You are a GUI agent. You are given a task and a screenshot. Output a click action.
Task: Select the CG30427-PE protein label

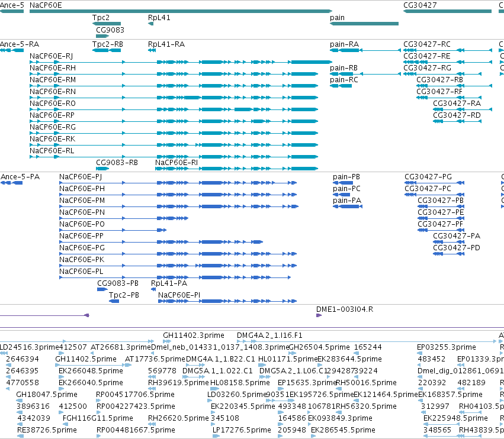point(441,212)
